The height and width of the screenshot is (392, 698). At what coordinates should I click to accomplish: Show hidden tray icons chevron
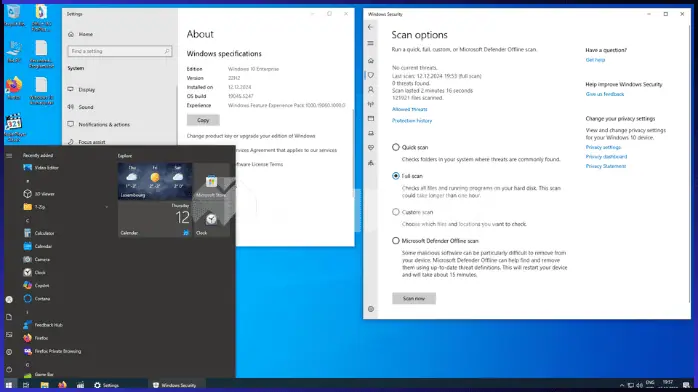pos(621,385)
